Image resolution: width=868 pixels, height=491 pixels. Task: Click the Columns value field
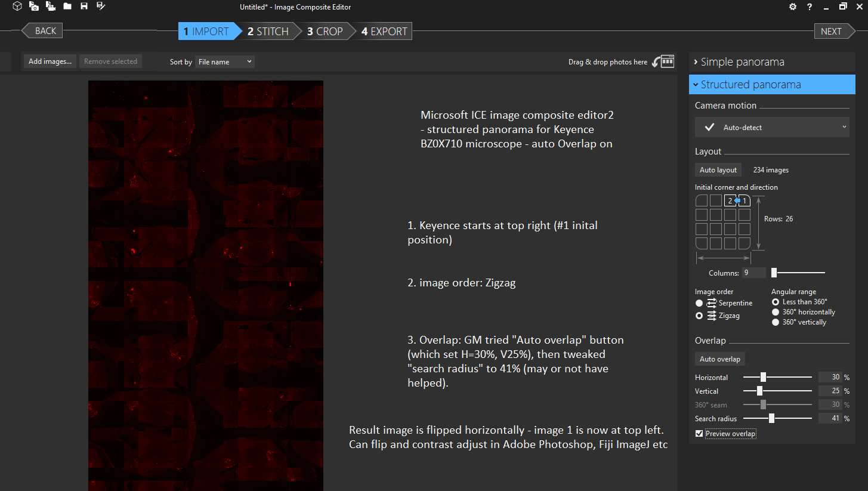[753, 273]
